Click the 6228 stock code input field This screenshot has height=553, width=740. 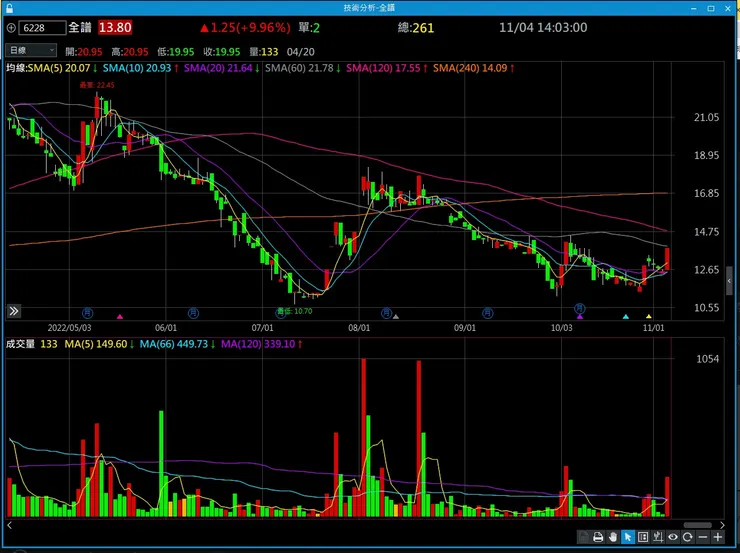[x=42, y=28]
